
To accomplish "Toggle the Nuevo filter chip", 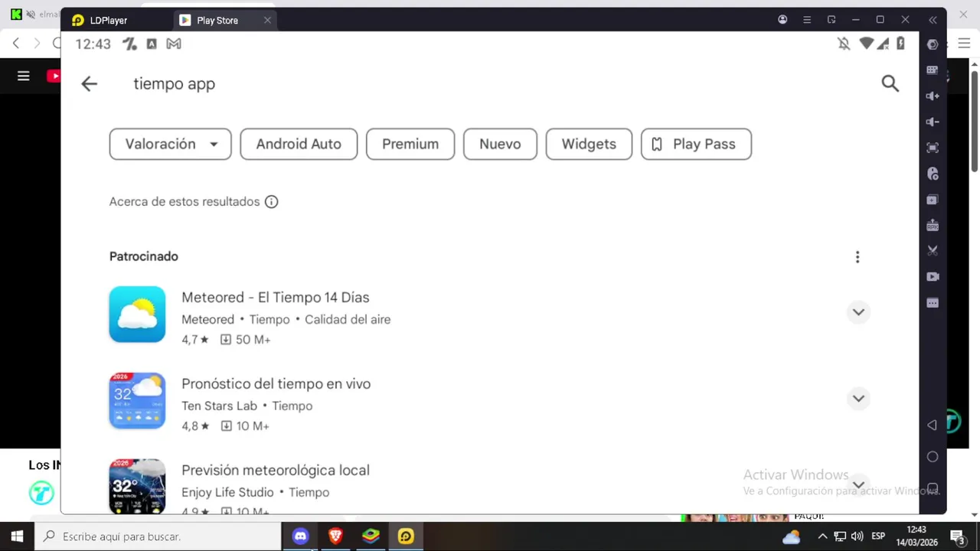I will pos(500,144).
